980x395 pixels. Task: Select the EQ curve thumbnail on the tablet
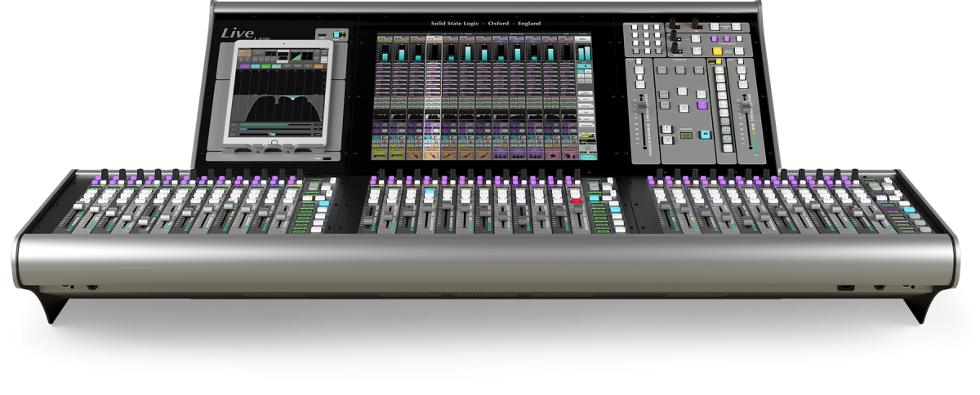pyautogui.click(x=282, y=57)
